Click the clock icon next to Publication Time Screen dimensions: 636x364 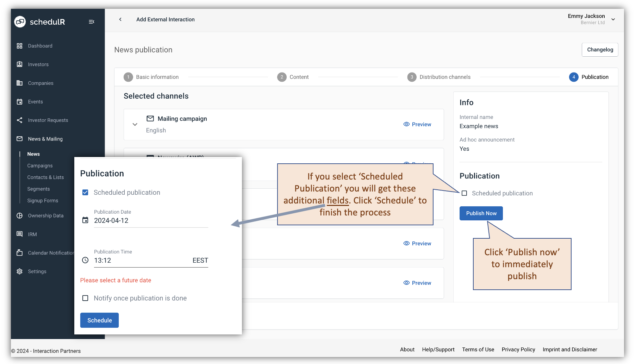click(x=85, y=260)
